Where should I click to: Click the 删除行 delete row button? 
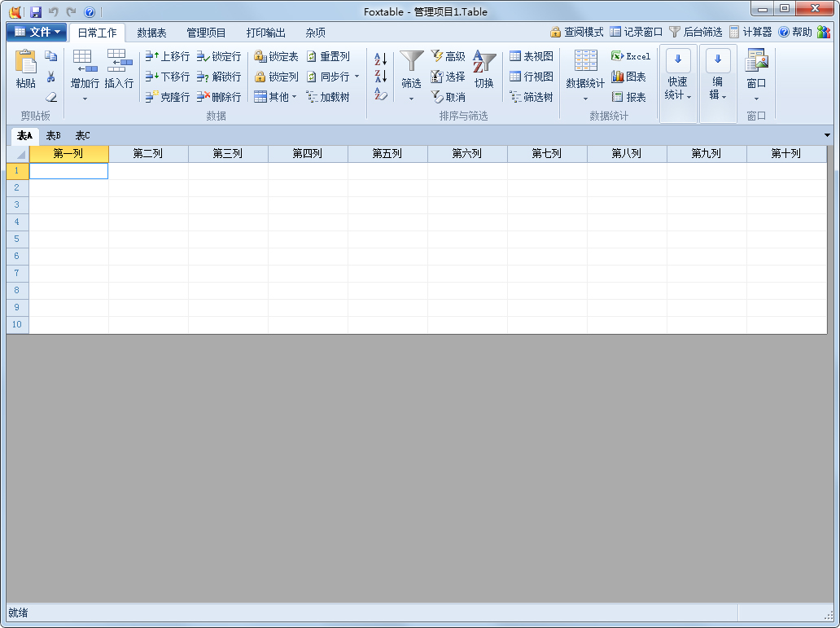(x=219, y=97)
